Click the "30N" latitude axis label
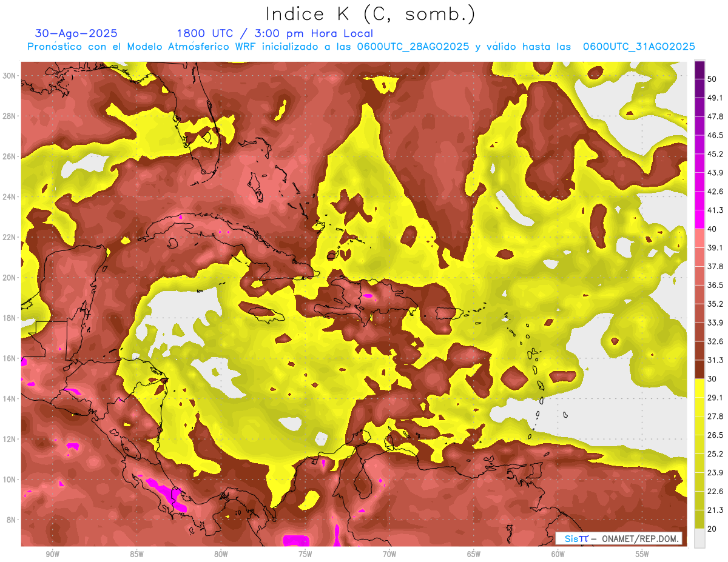Image resolution: width=728 pixels, height=562 pixels. (x=9, y=76)
